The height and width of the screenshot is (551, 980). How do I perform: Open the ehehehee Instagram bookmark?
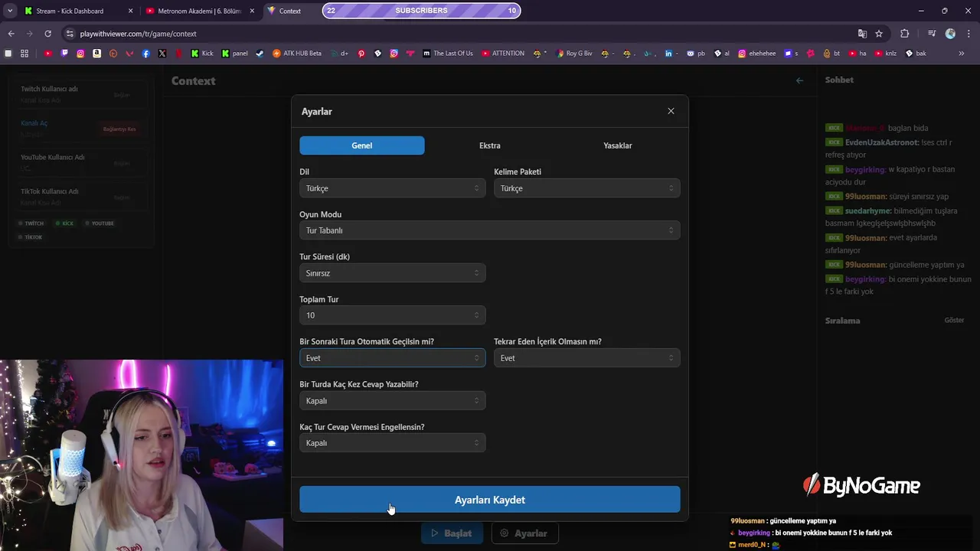coord(756,54)
